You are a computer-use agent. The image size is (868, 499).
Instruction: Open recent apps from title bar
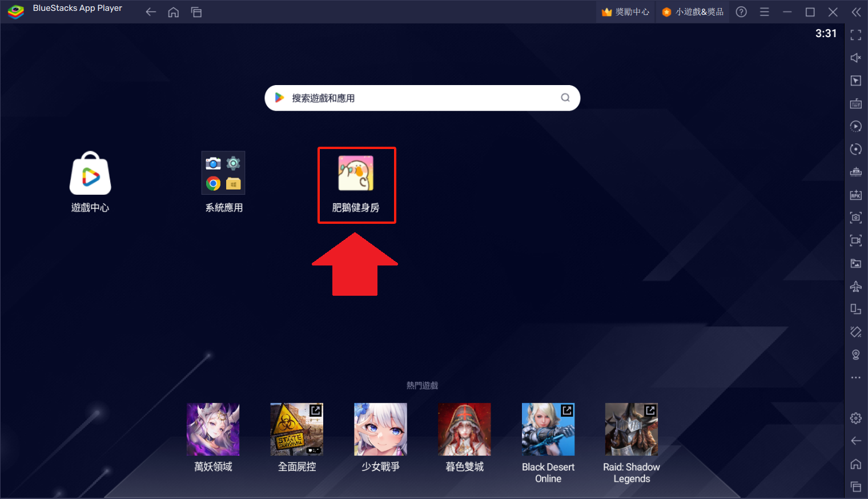pos(196,12)
